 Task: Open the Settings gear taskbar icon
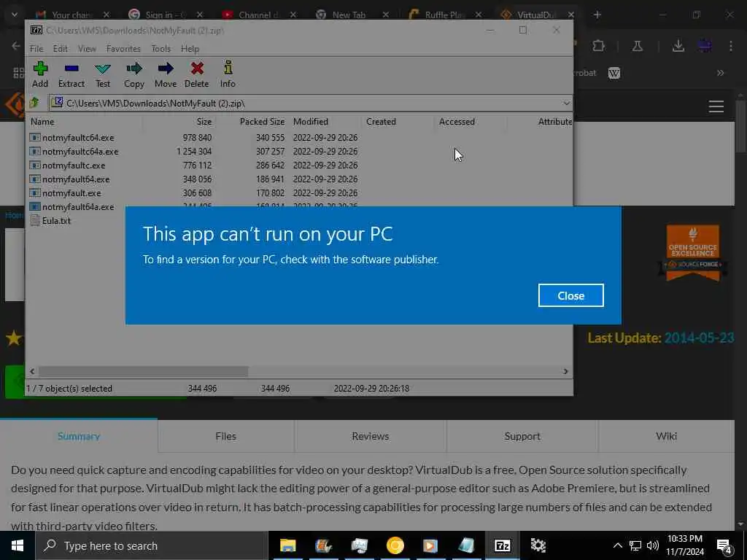click(x=538, y=545)
